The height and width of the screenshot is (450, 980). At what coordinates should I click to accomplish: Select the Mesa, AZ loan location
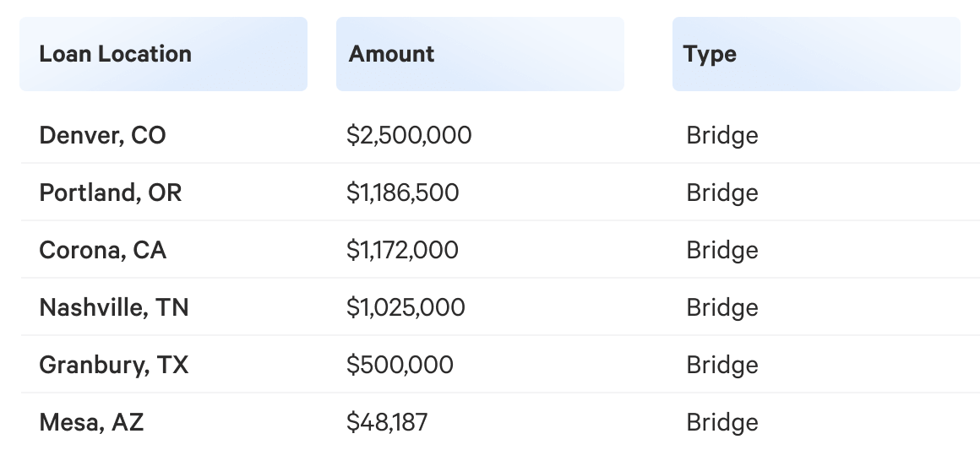[x=92, y=422]
